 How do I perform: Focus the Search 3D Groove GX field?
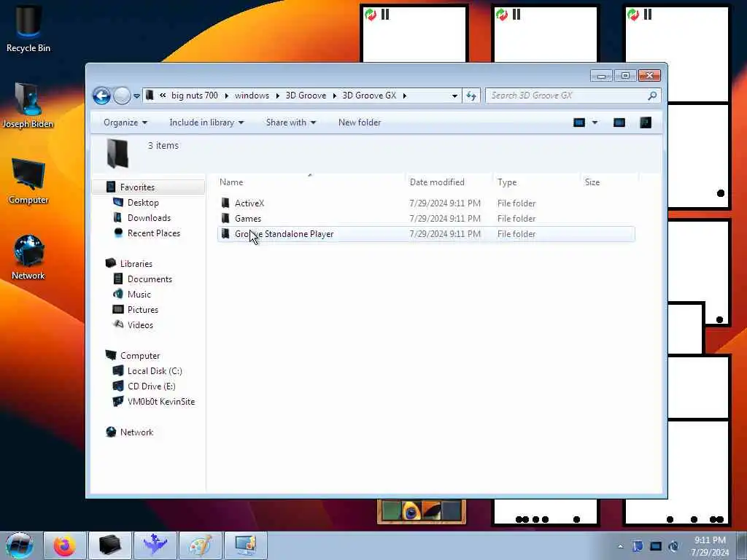tap(573, 96)
